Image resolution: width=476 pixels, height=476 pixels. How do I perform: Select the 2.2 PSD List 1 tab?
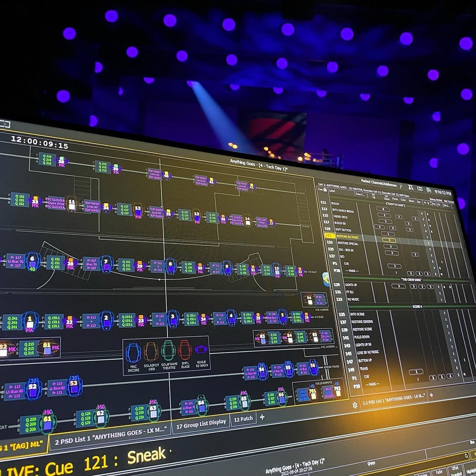click(394, 399)
